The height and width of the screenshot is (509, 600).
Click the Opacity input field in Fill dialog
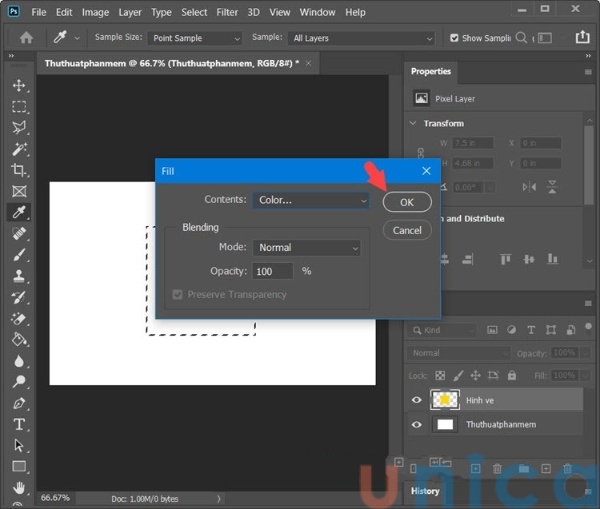(x=273, y=271)
